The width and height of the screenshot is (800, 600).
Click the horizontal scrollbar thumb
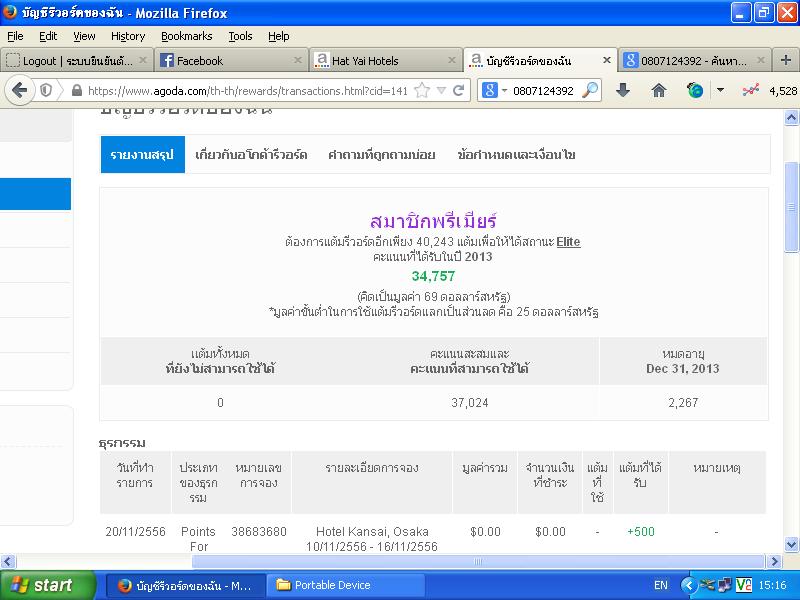click(x=478, y=561)
